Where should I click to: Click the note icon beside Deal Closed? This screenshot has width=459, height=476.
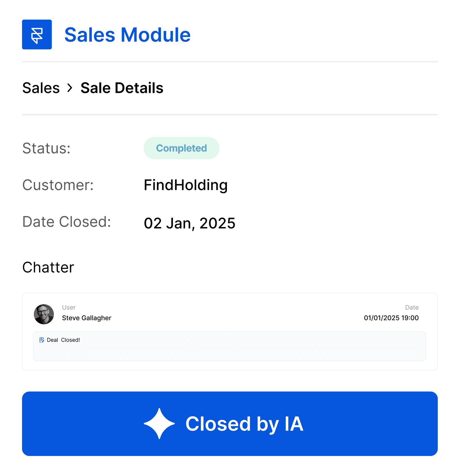pyautogui.click(x=42, y=340)
